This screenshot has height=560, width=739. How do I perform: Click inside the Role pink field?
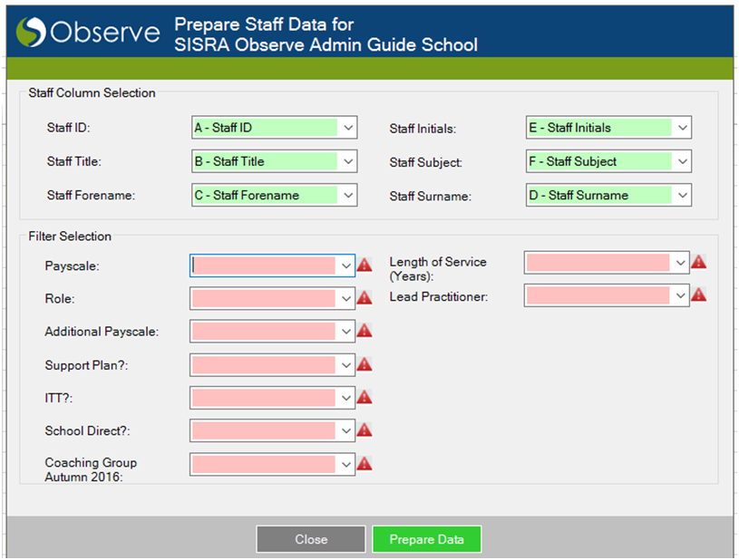click(x=264, y=299)
